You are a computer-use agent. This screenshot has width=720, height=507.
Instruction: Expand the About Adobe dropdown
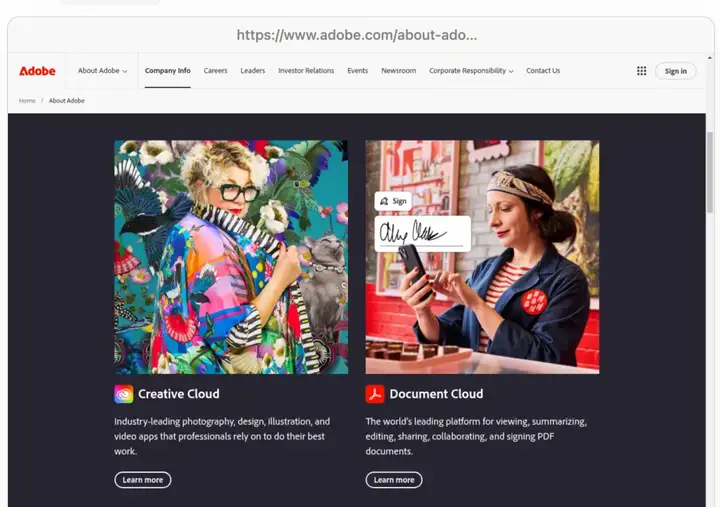click(102, 71)
